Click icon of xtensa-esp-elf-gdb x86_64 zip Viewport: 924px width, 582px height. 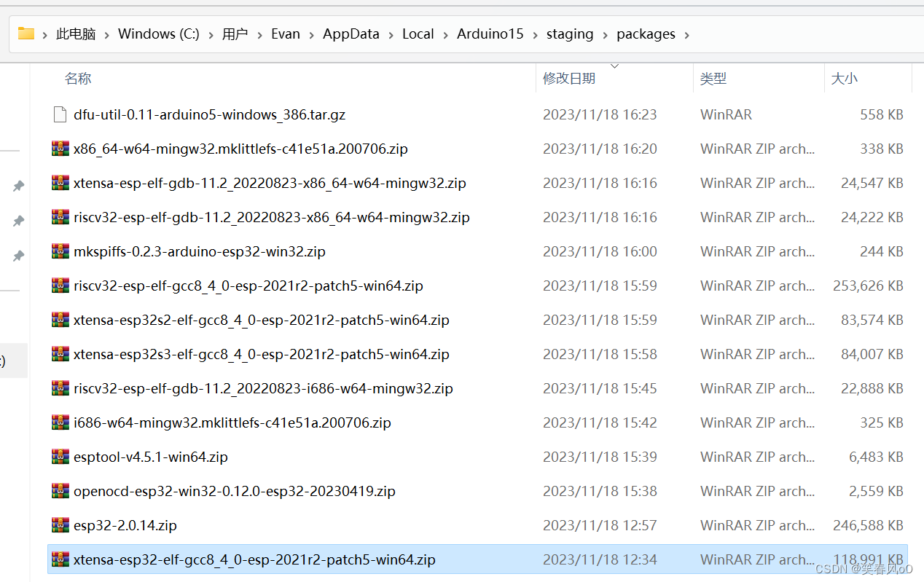60,183
